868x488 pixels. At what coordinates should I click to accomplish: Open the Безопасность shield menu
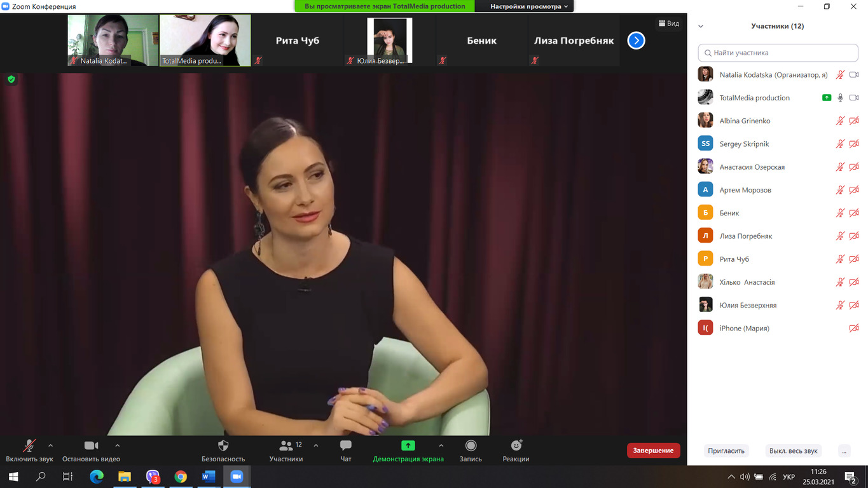[223, 451]
